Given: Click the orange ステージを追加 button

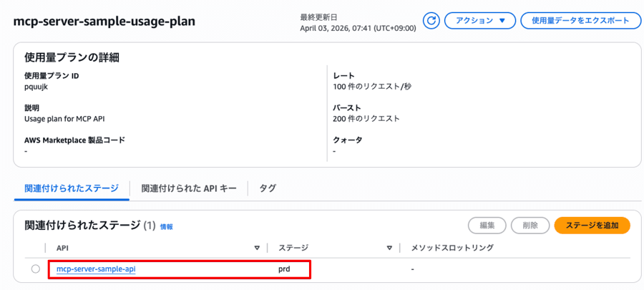Looking at the screenshot, I should [x=592, y=225].
